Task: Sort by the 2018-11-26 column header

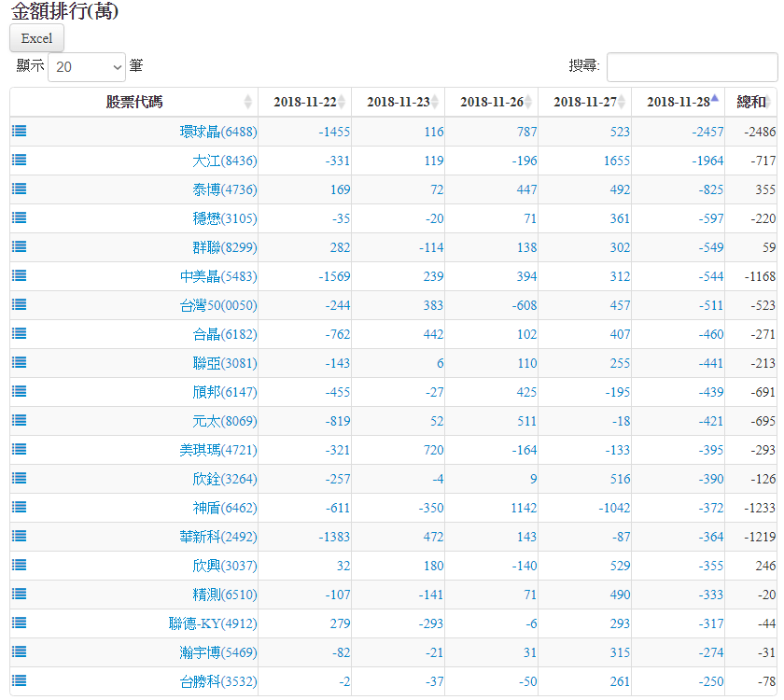Action: [x=491, y=102]
